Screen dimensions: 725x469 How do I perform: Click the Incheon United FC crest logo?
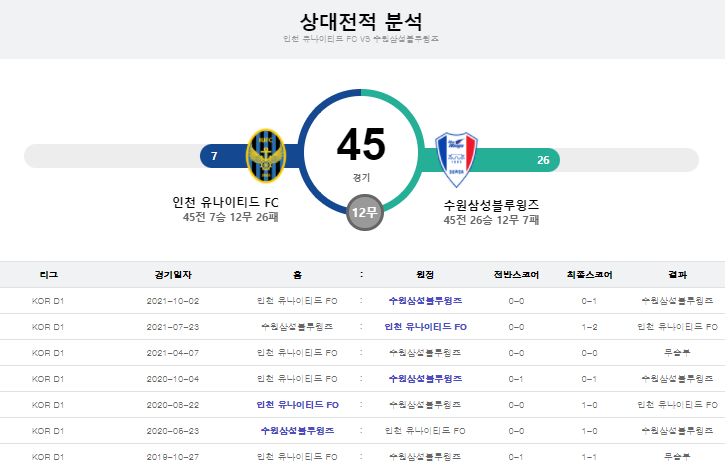[266, 156]
